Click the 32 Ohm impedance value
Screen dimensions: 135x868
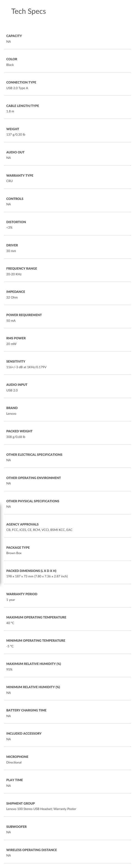12,298
